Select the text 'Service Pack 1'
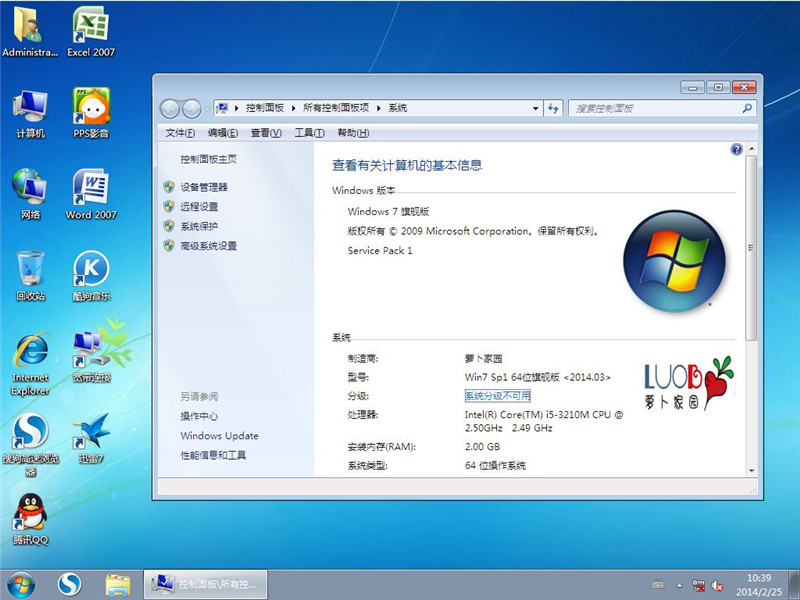 pyautogui.click(x=380, y=251)
